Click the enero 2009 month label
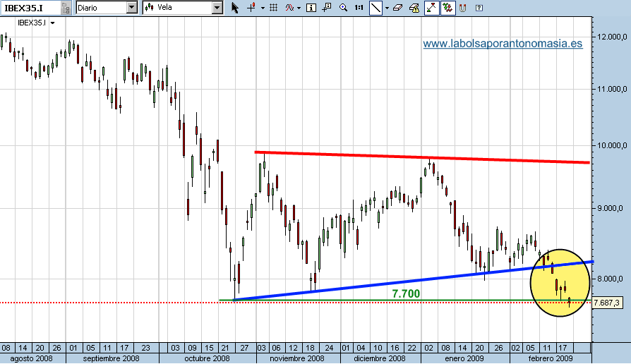Viewport: 631px width, 364px height. [x=464, y=358]
